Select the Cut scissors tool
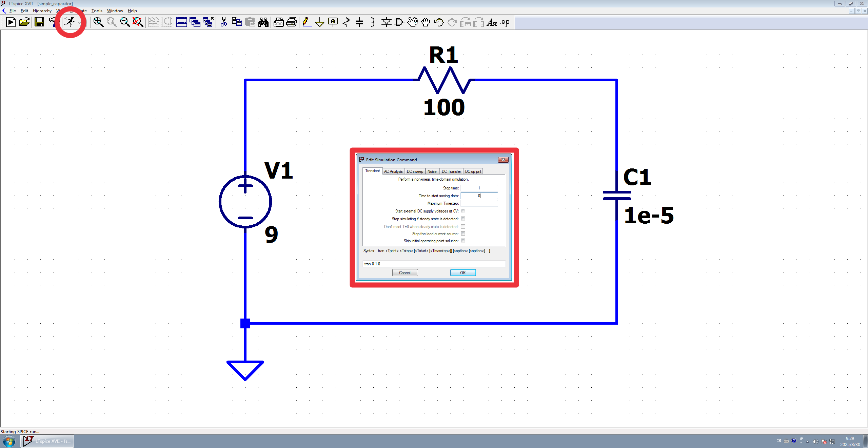This screenshot has height=448, width=868. 223,22
